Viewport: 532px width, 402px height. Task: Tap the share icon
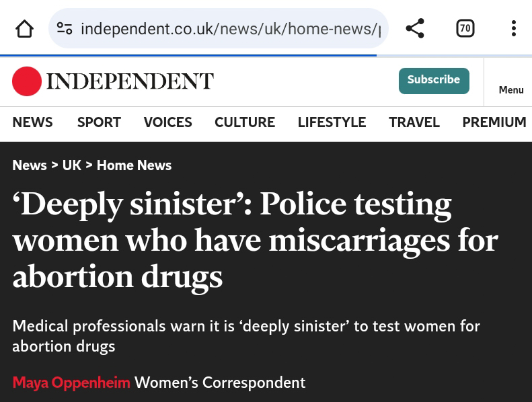(415, 28)
